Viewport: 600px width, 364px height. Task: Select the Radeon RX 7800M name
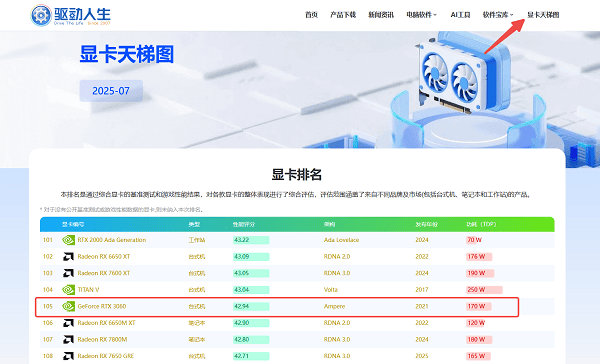(102, 340)
